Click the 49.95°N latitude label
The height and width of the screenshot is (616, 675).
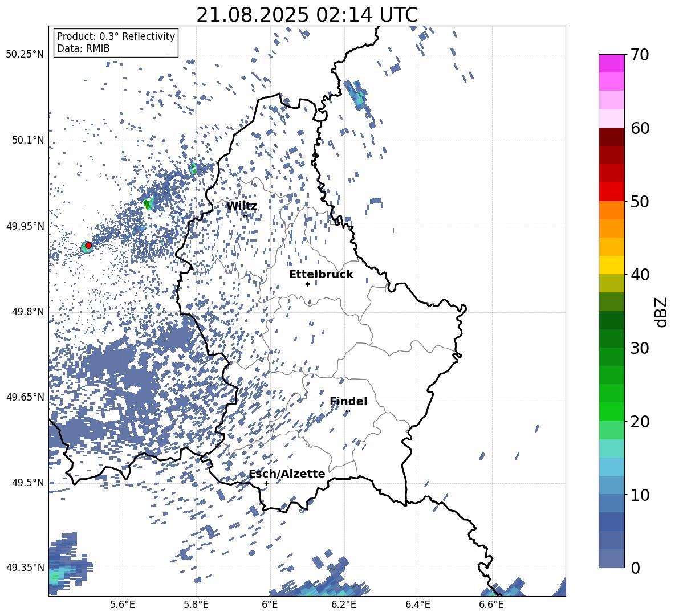pos(25,226)
